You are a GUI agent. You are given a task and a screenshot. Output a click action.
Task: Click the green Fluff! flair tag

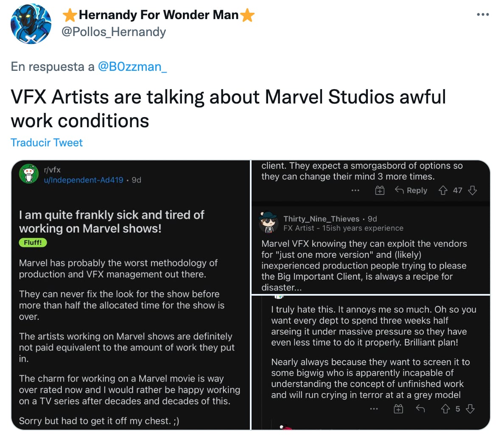click(33, 243)
